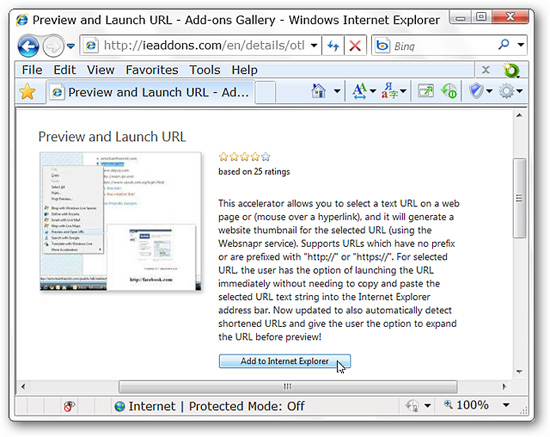Image resolution: width=550 pixels, height=437 pixels.
Task: Open the zoom level 100% dropdown
Action: [x=505, y=405]
